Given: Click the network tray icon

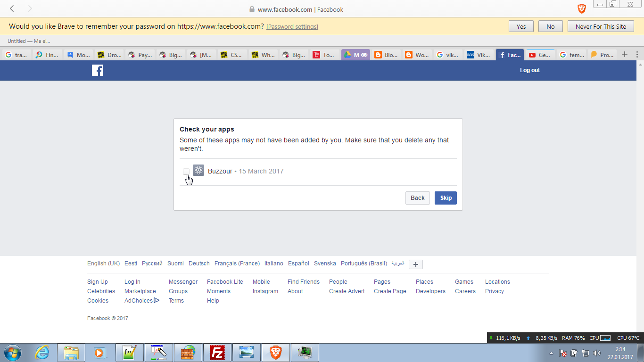Looking at the screenshot, I should [x=586, y=353].
